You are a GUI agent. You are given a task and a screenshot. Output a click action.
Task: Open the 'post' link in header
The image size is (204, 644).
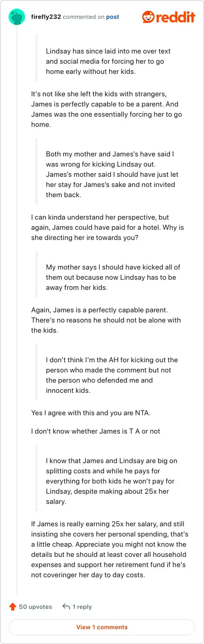113,17
